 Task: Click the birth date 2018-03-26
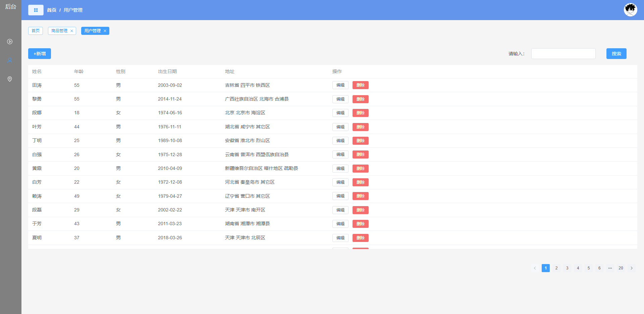pyautogui.click(x=170, y=238)
